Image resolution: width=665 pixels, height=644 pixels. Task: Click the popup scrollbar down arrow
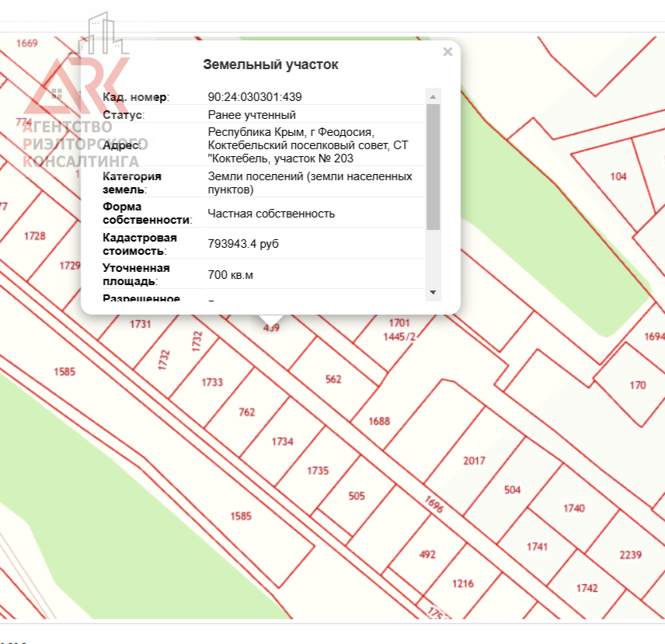click(433, 293)
